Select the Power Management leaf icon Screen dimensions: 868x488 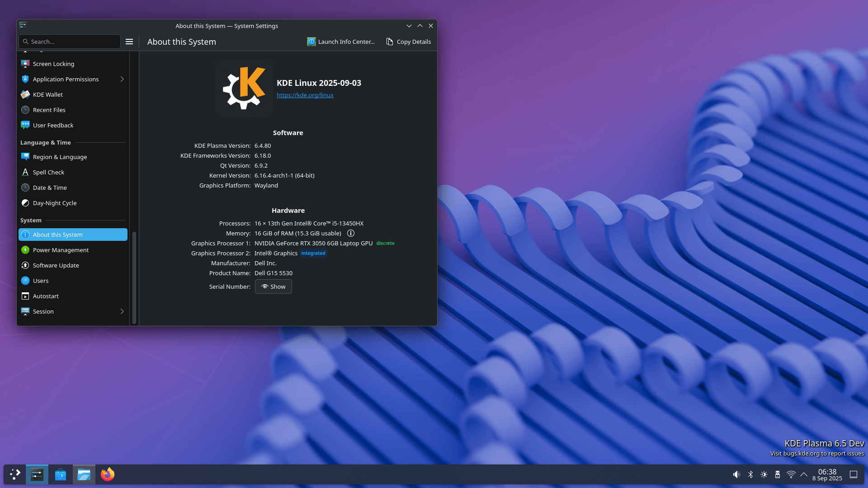(25, 250)
